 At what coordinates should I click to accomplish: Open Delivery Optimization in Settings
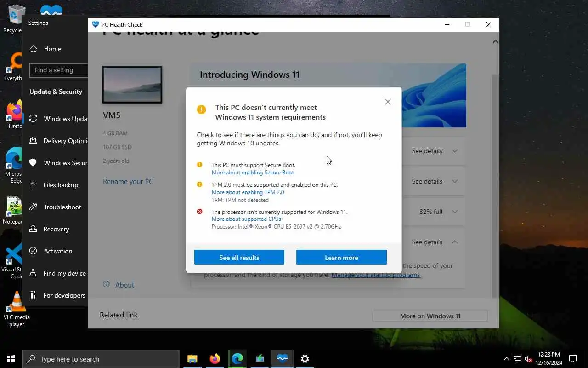[56, 141]
